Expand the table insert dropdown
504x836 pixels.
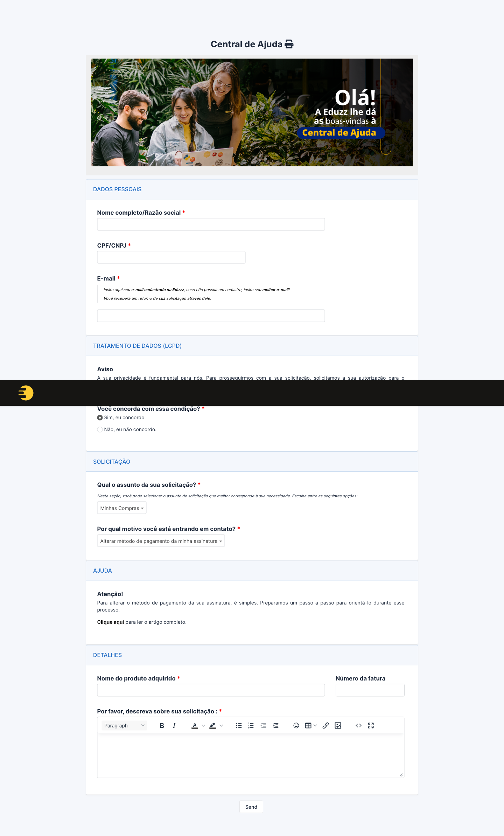[x=315, y=725]
